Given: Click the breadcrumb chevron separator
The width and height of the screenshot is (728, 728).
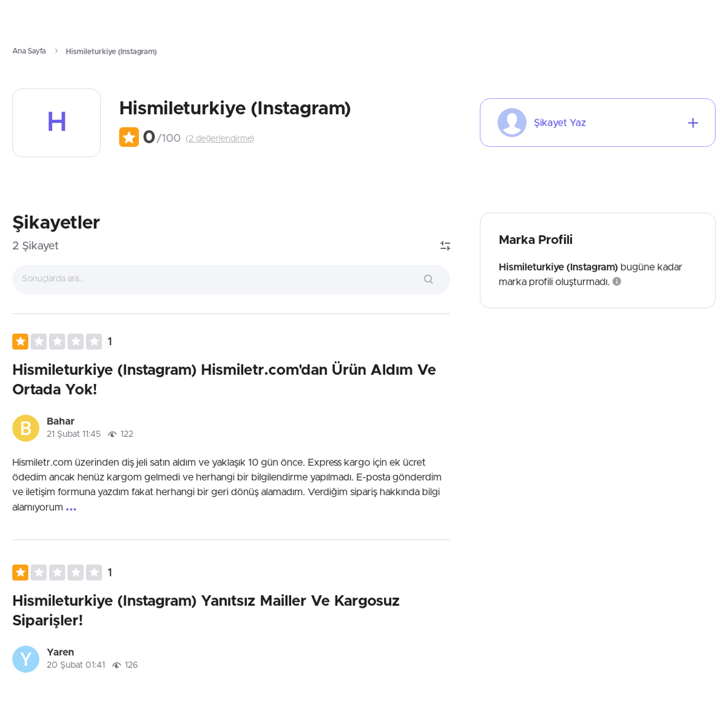Looking at the screenshot, I should pos(56,51).
